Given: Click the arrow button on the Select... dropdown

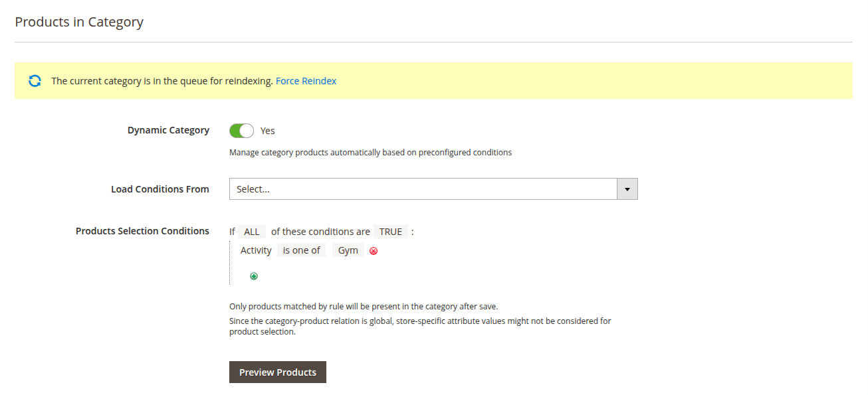Looking at the screenshot, I should (x=627, y=189).
